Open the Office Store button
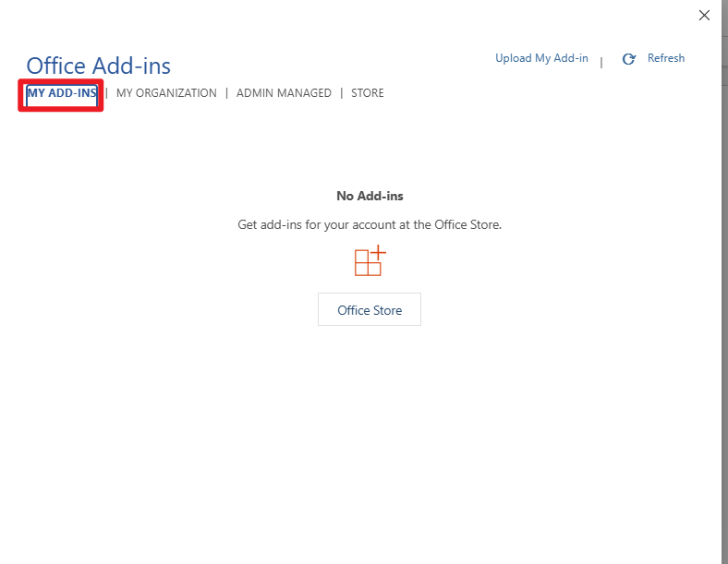The image size is (728, 564). [x=370, y=309]
